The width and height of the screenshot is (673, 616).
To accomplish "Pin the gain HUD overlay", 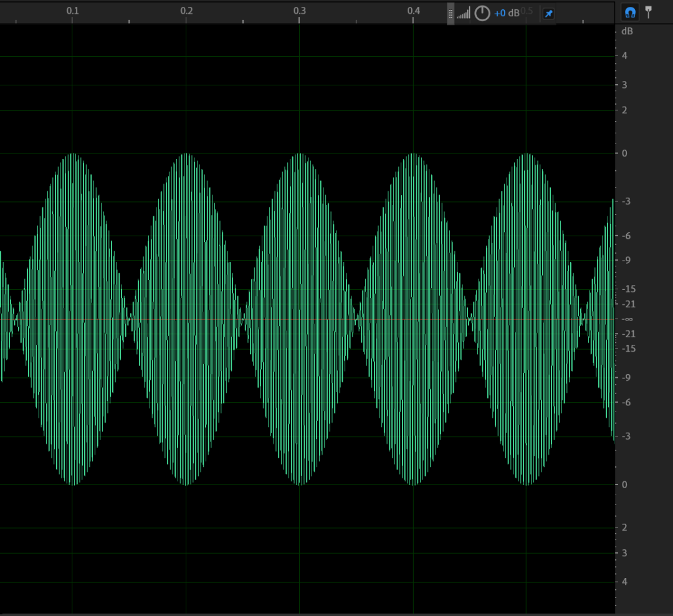I will [548, 14].
